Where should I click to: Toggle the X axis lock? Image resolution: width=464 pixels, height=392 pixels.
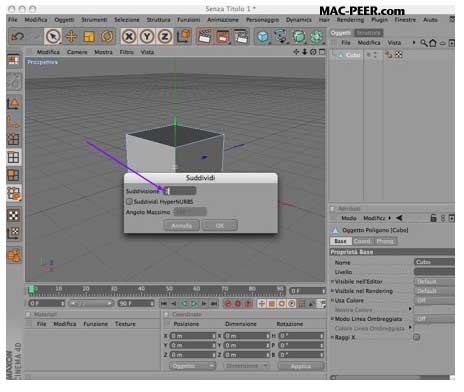click(x=129, y=36)
